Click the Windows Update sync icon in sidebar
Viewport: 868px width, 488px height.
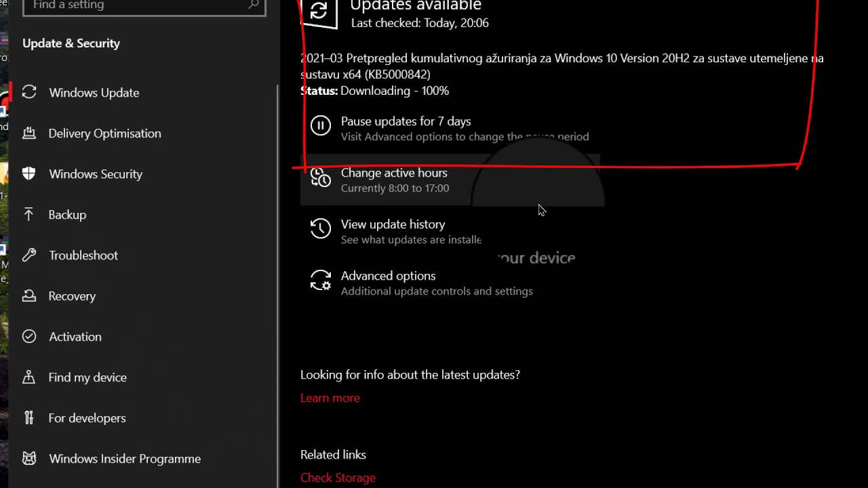29,92
